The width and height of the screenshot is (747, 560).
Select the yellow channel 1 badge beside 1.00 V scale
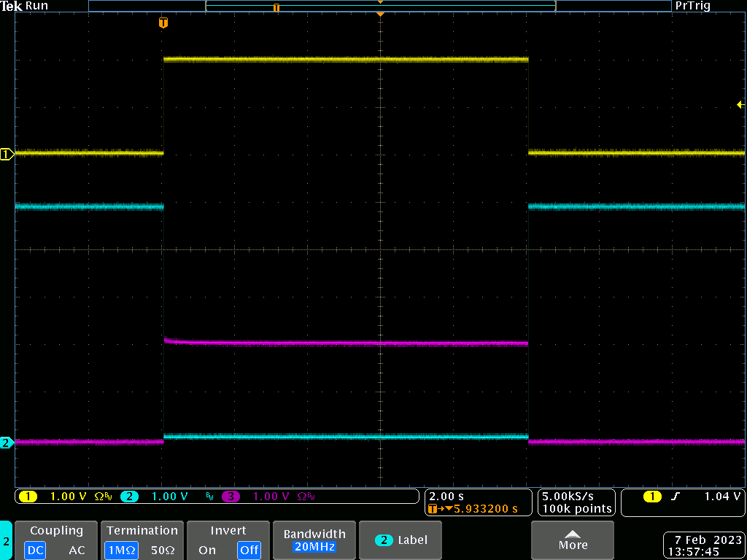28,497
